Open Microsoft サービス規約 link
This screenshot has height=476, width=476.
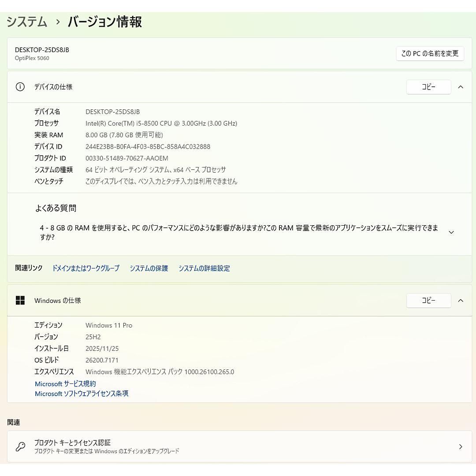tap(65, 383)
